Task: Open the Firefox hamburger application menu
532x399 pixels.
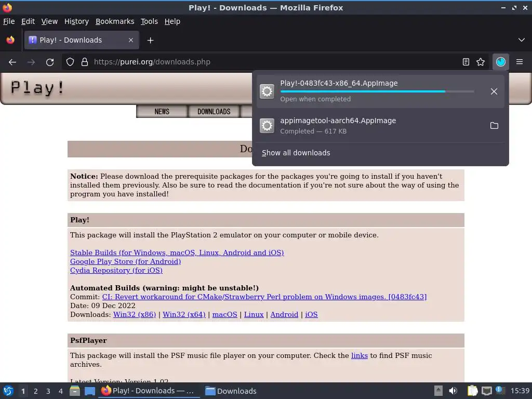Action: tap(520, 62)
